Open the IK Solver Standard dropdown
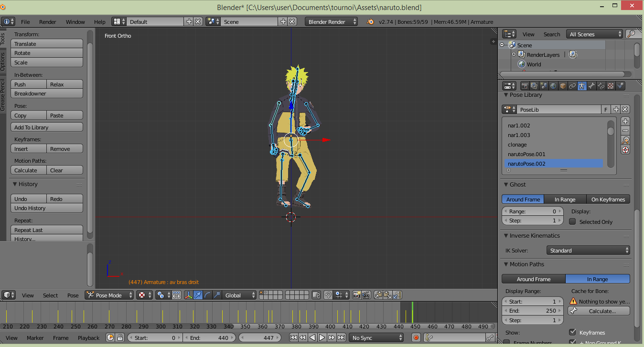This screenshot has width=644, height=347. point(588,250)
